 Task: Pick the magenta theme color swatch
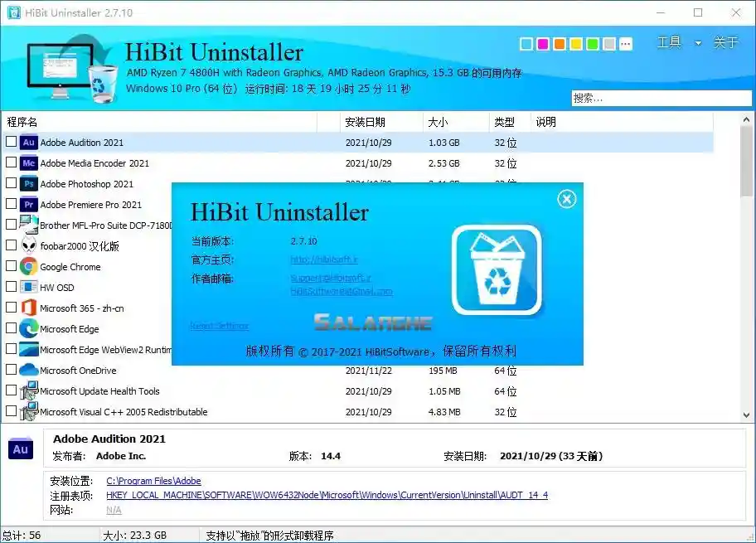543,42
